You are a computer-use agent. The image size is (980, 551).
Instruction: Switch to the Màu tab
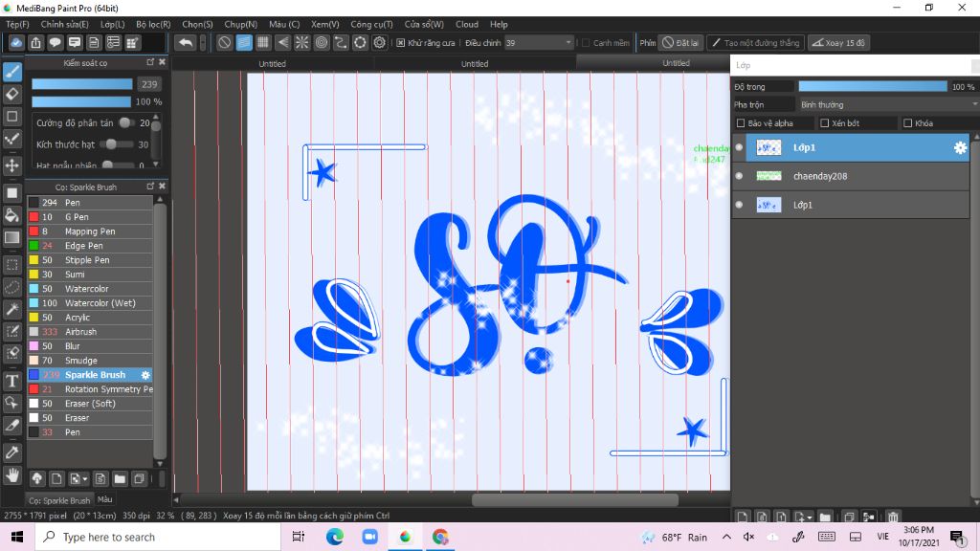click(105, 499)
